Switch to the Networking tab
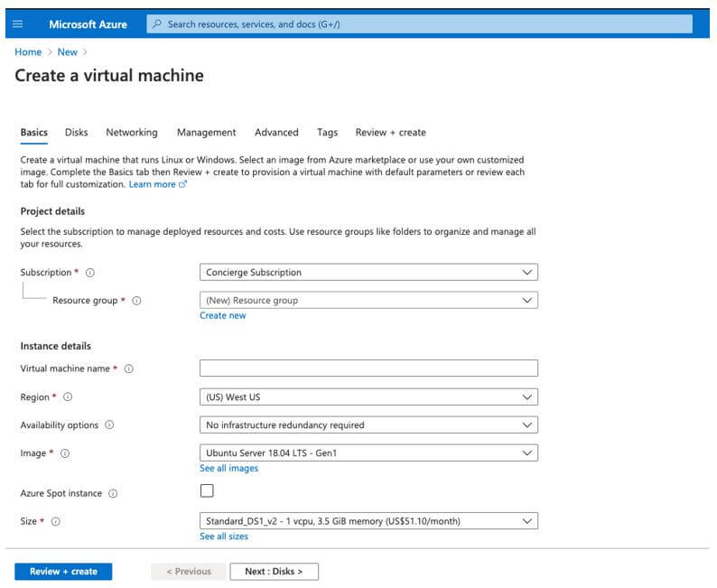 (132, 133)
